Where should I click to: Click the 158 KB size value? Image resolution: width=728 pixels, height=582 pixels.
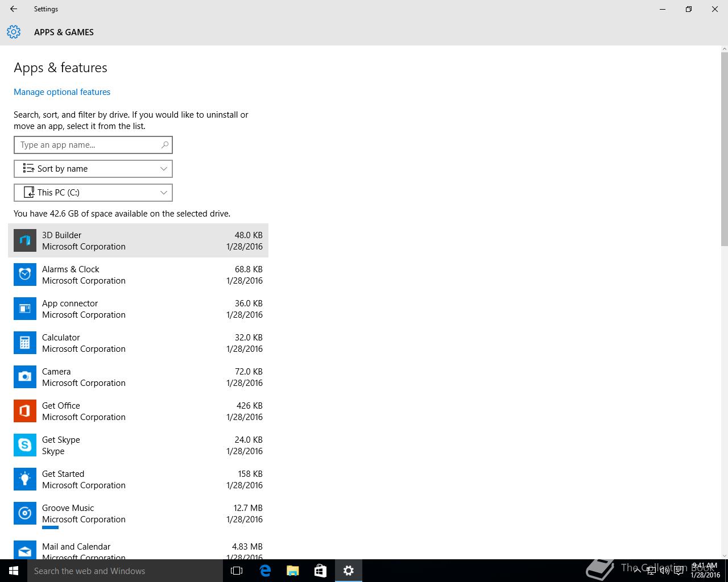coord(250,474)
